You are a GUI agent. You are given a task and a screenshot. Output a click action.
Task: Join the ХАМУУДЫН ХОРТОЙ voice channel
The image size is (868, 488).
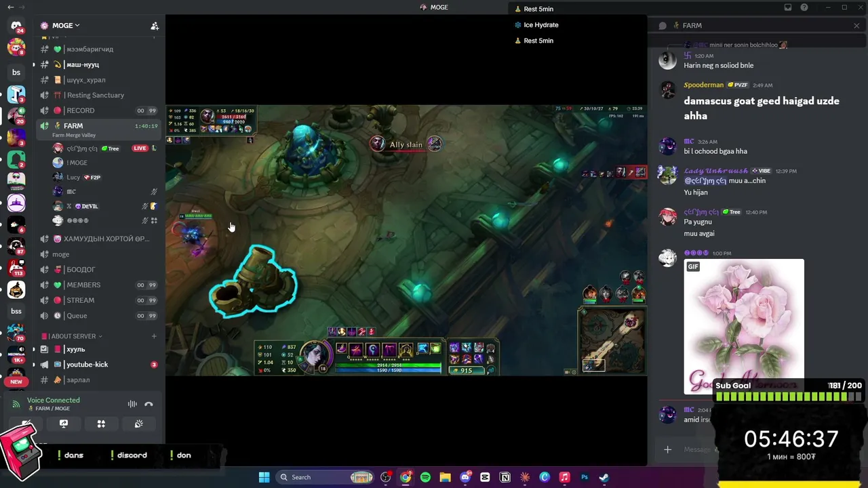[x=97, y=239]
